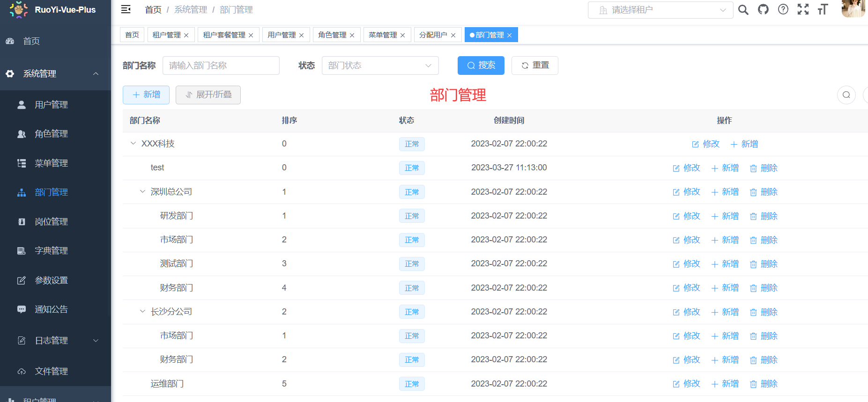This screenshot has width=868, height=402.
Task: Click the 展开/折叠 button
Action: point(208,95)
